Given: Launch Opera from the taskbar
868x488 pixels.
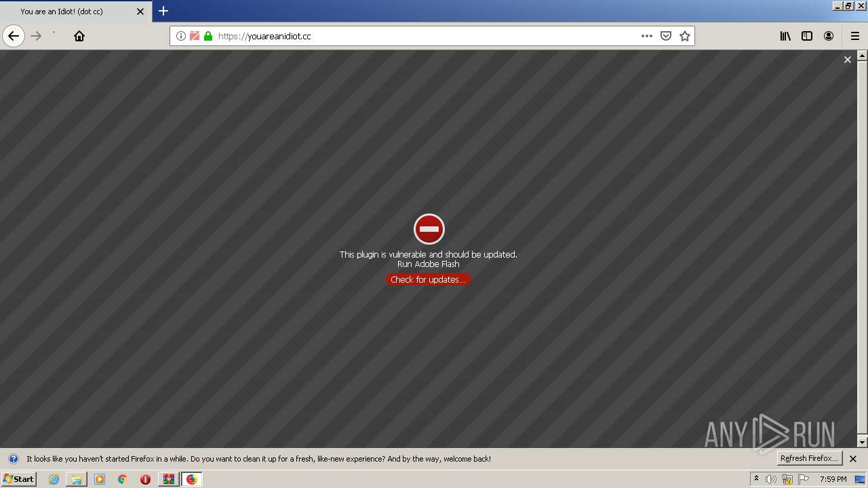Looking at the screenshot, I should point(145,479).
